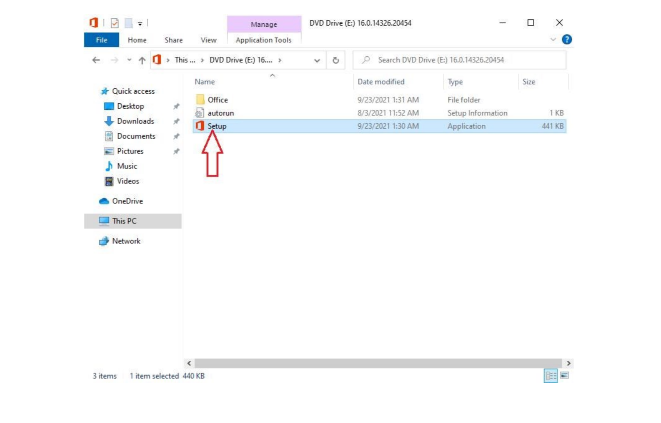661x423 pixels.
Task: Refresh the folder view
Action: [336, 60]
